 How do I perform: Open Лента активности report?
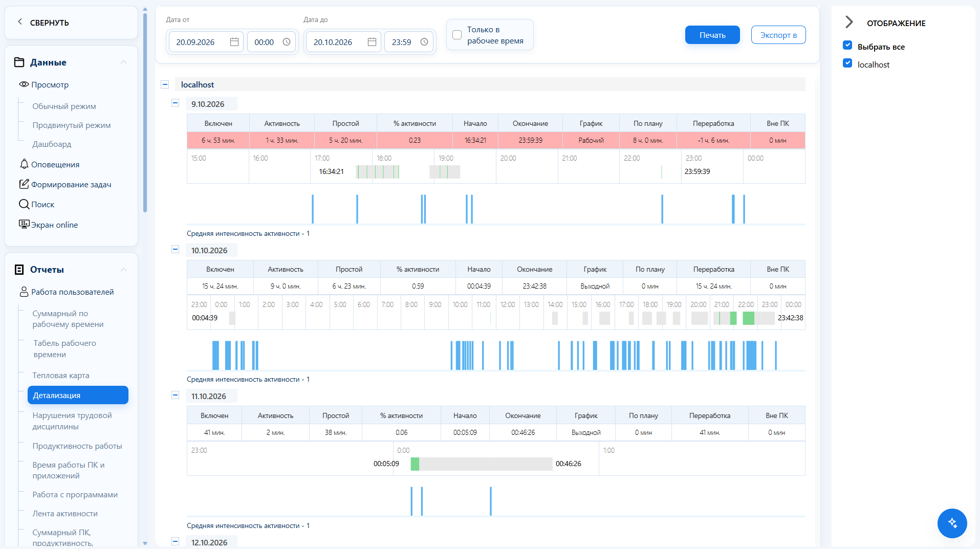point(65,513)
